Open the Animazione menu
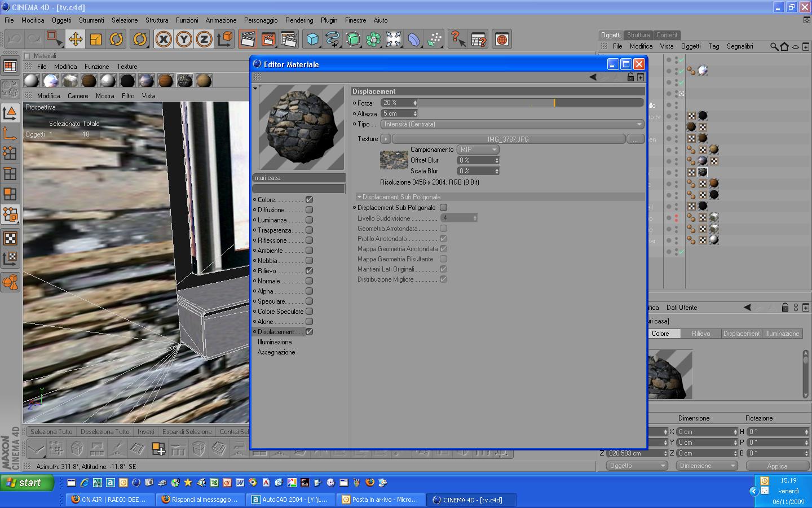The height and width of the screenshot is (508, 812). coord(221,20)
